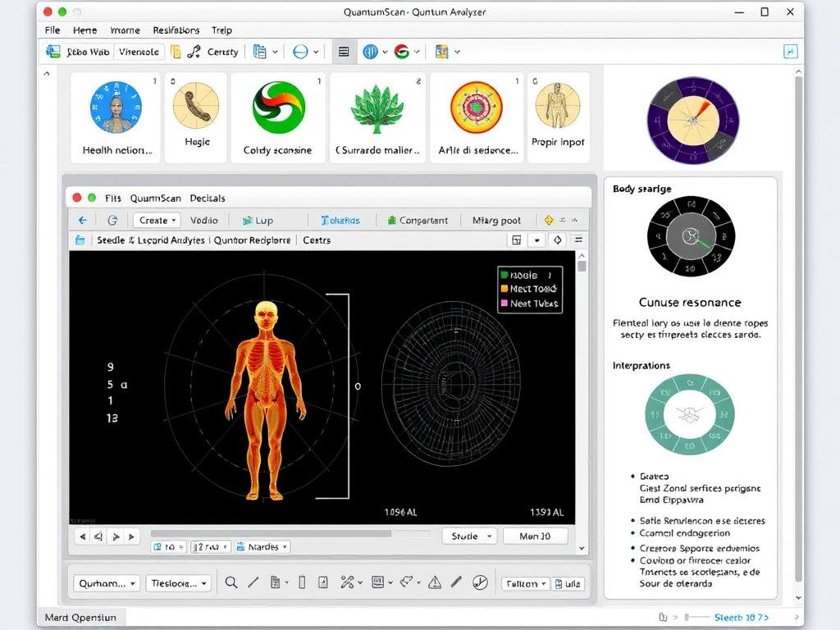Open the Create dropdown
The width and height of the screenshot is (840, 630).
point(157,220)
